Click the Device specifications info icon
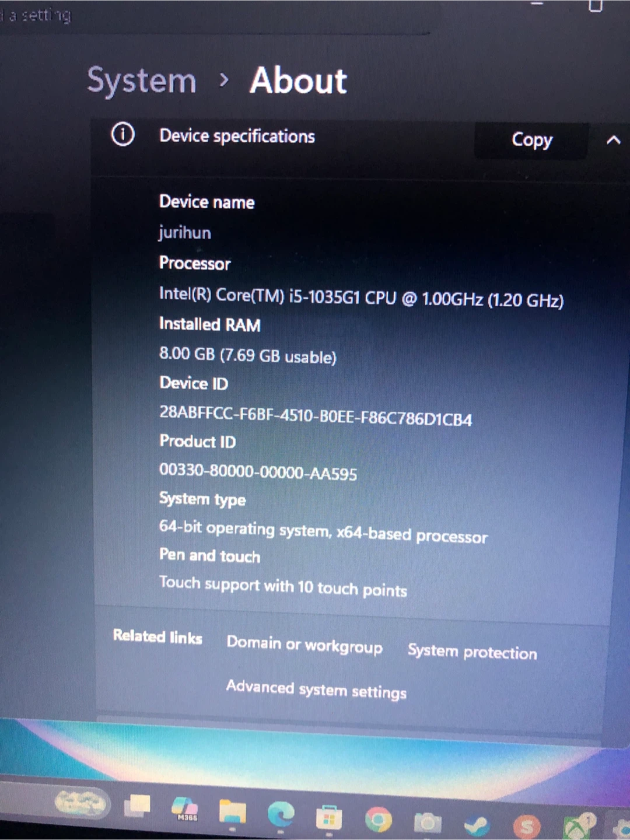This screenshot has width=630, height=840. (x=123, y=135)
